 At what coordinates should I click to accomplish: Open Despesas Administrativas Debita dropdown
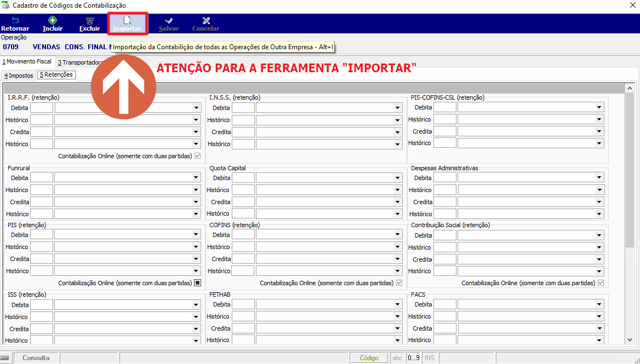[599, 178]
